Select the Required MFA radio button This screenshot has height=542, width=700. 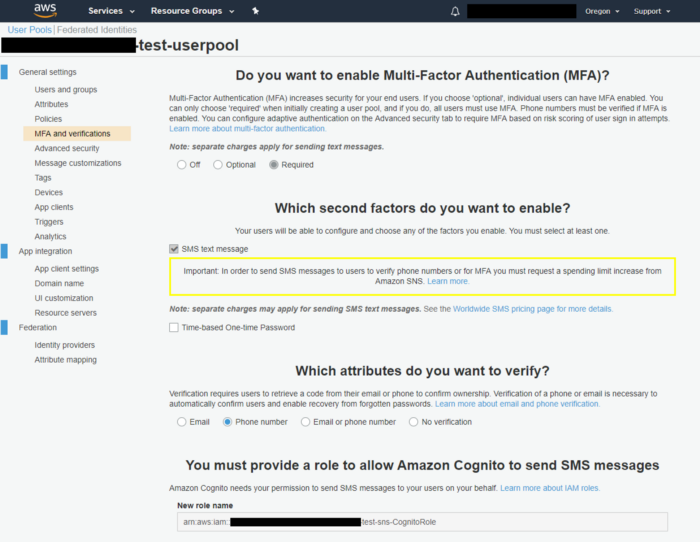pos(274,165)
